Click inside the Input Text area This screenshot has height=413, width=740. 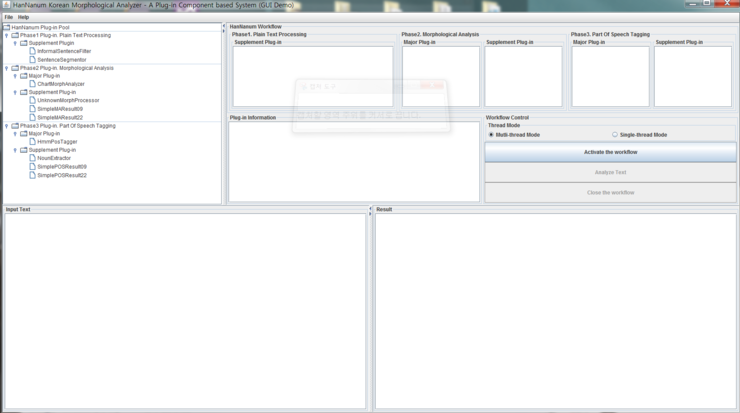pyautogui.click(x=185, y=311)
